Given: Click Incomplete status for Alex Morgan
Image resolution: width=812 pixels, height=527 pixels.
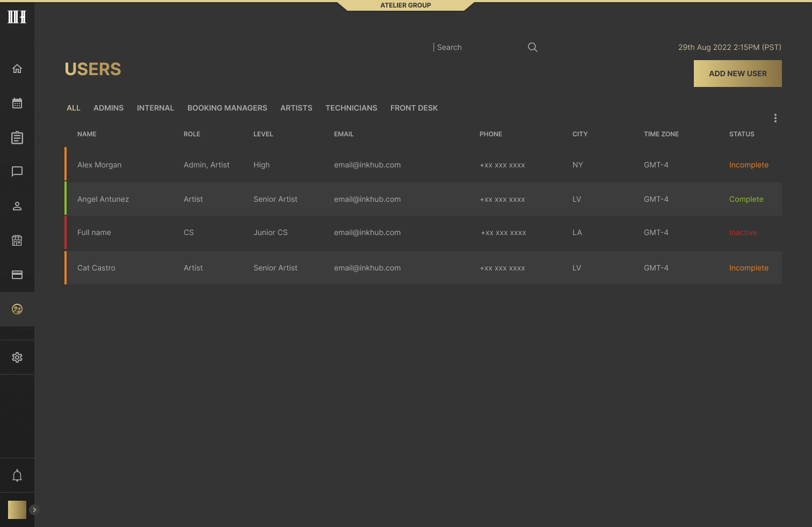Looking at the screenshot, I should 749,165.
